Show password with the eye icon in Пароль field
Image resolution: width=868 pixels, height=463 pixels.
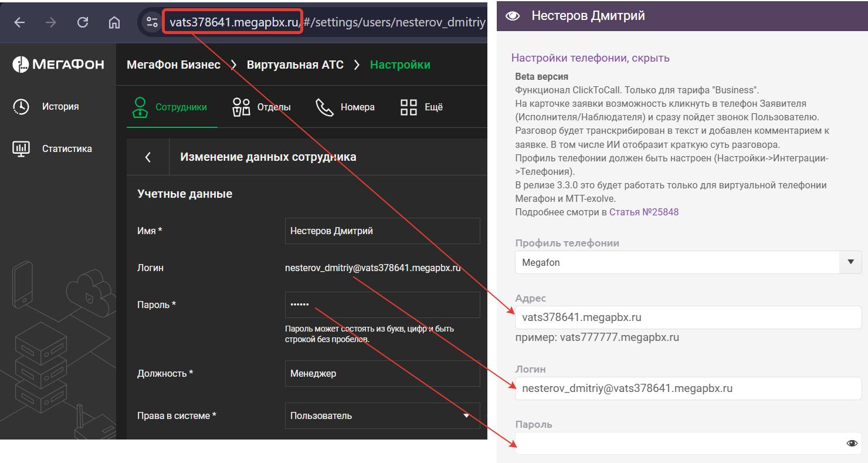click(x=852, y=444)
